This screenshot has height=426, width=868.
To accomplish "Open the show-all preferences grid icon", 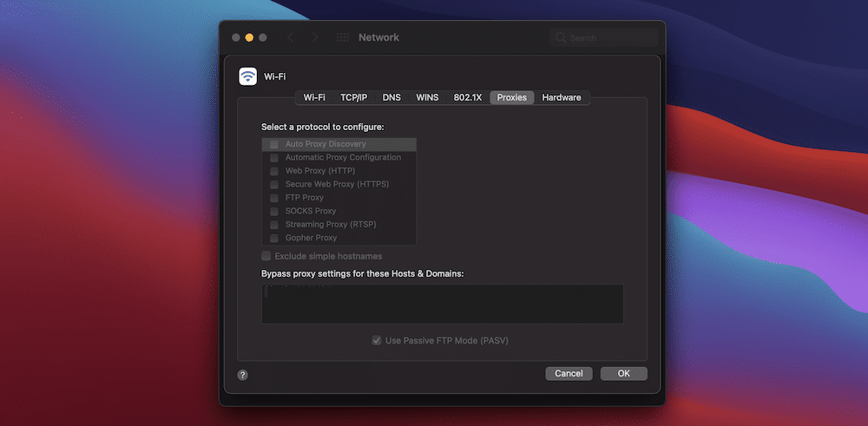I will [x=342, y=37].
